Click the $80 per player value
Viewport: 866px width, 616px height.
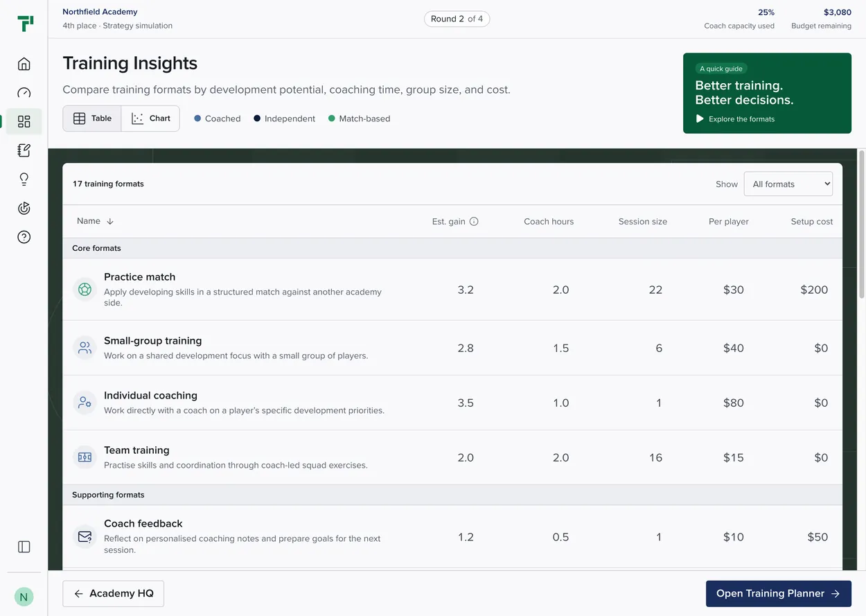tap(734, 403)
